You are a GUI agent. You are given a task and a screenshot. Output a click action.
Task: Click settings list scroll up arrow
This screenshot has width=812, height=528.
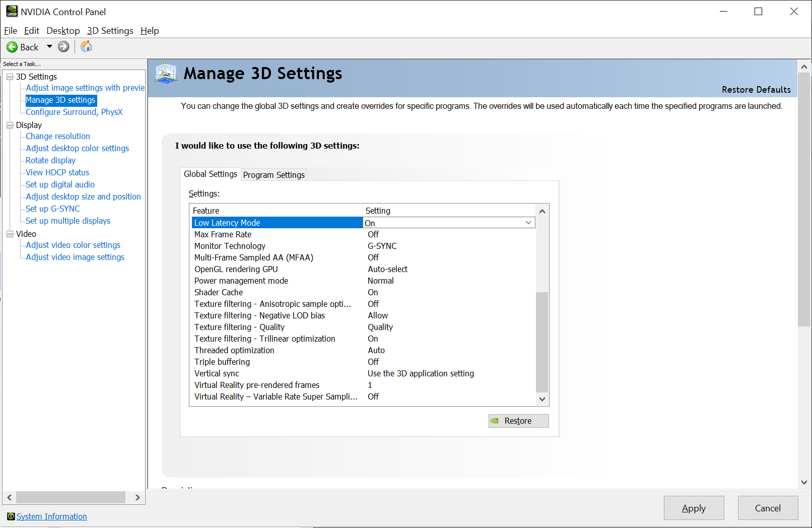[542, 211]
